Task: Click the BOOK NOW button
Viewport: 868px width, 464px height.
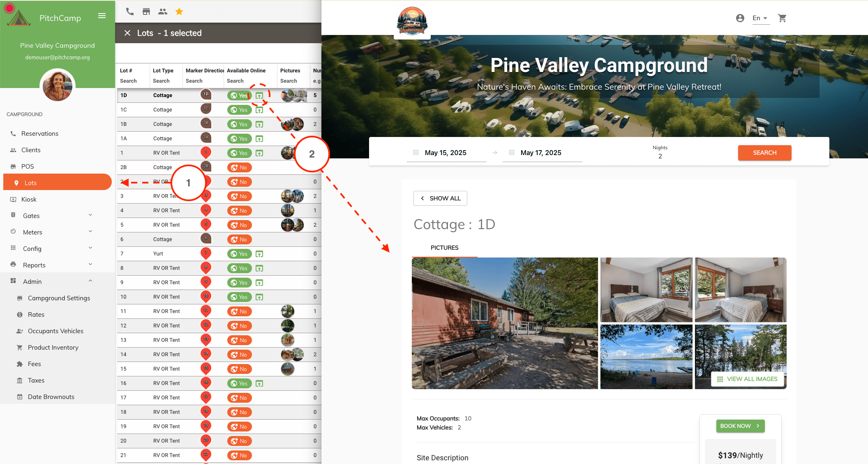Action: [740, 426]
